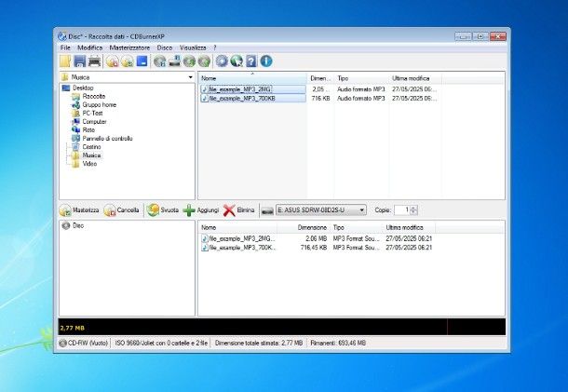This screenshot has width=568, height=392.
Task: Click the drive tray toolbar icon
Action: coord(175,61)
